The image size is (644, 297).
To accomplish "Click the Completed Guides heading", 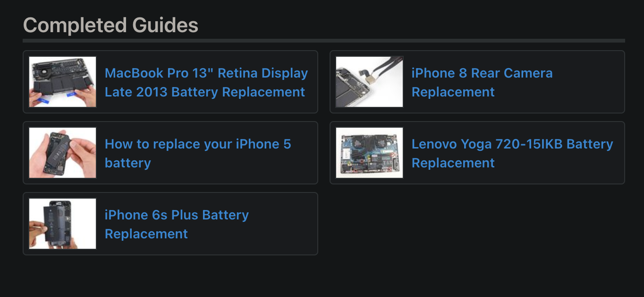I will click(111, 25).
